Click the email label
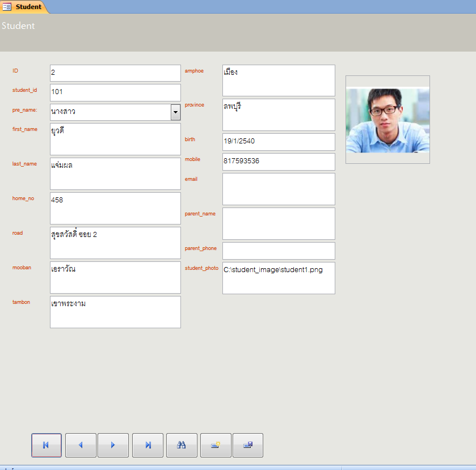Screen dimensions: 476x470 click(191, 179)
